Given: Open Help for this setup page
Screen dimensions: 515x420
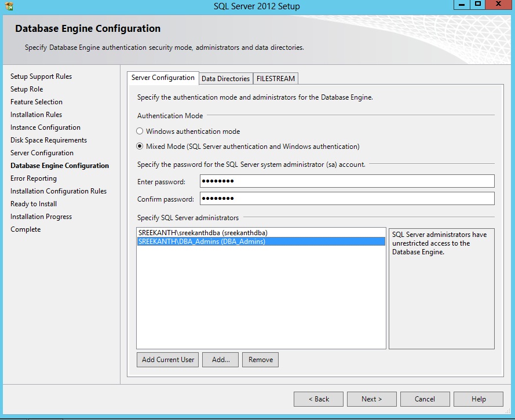Looking at the screenshot, I should pos(479,399).
